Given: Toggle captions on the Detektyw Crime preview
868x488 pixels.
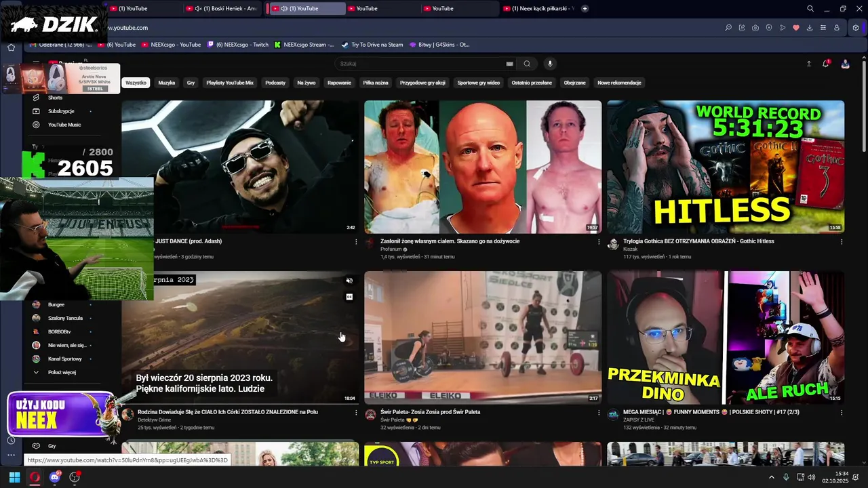Looking at the screenshot, I should point(349,297).
